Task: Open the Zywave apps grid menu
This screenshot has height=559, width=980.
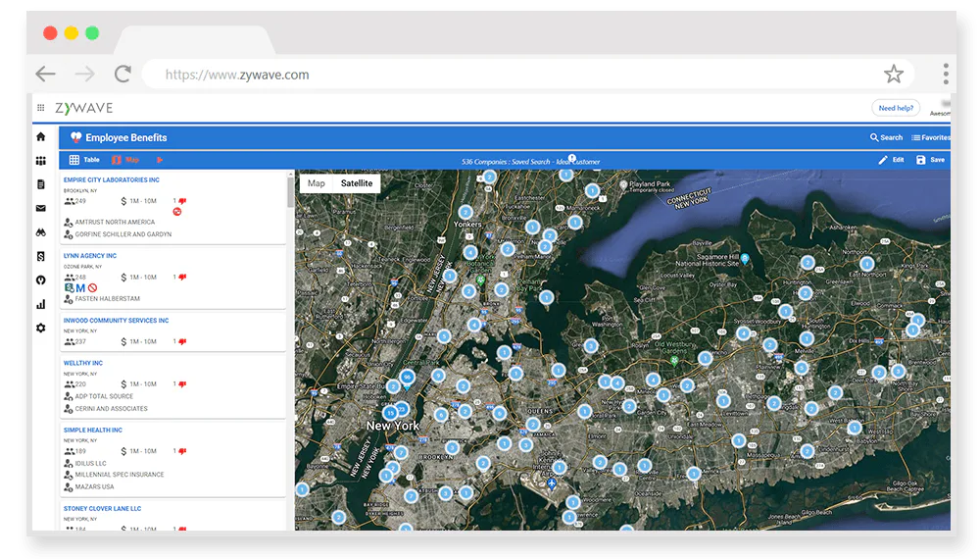Action: tap(40, 108)
